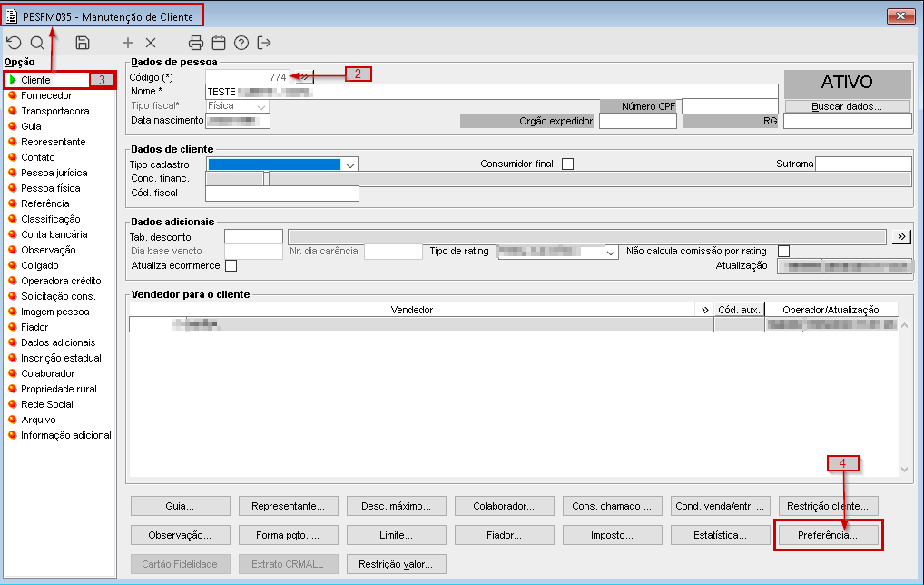The width and height of the screenshot is (924, 585).
Task: Click the document icon in title bar
Action: pos(11,16)
